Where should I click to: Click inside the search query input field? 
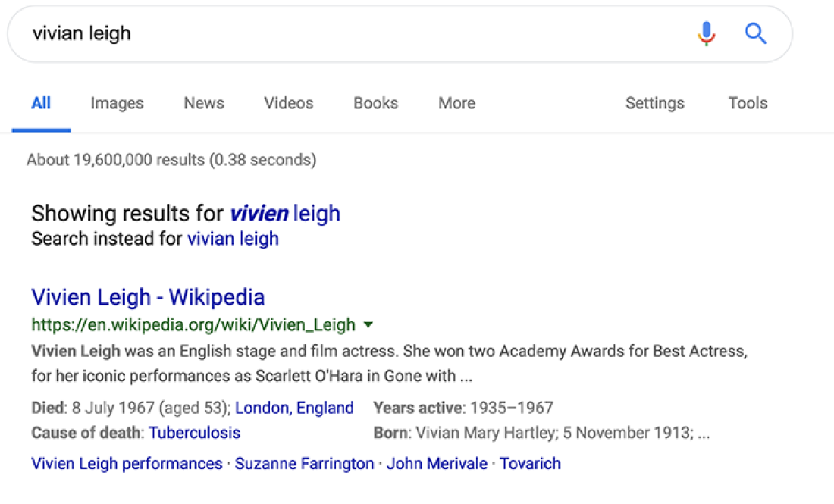pyautogui.click(x=227, y=33)
